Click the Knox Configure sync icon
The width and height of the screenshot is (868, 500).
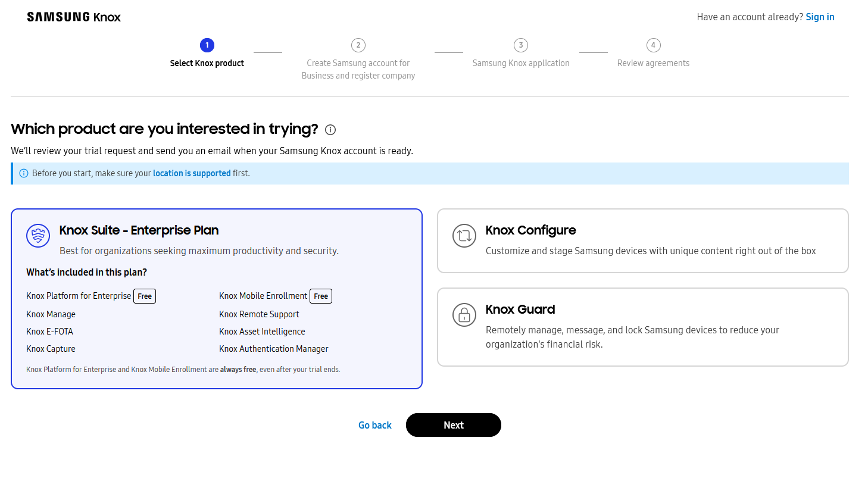464,236
